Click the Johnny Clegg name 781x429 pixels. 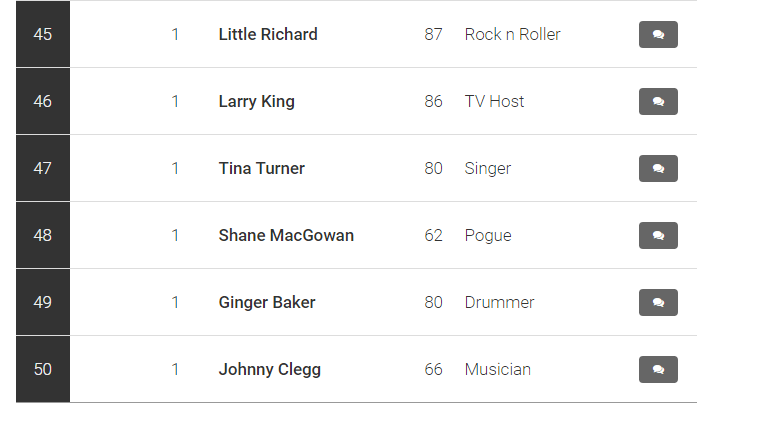(x=269, y=369)
